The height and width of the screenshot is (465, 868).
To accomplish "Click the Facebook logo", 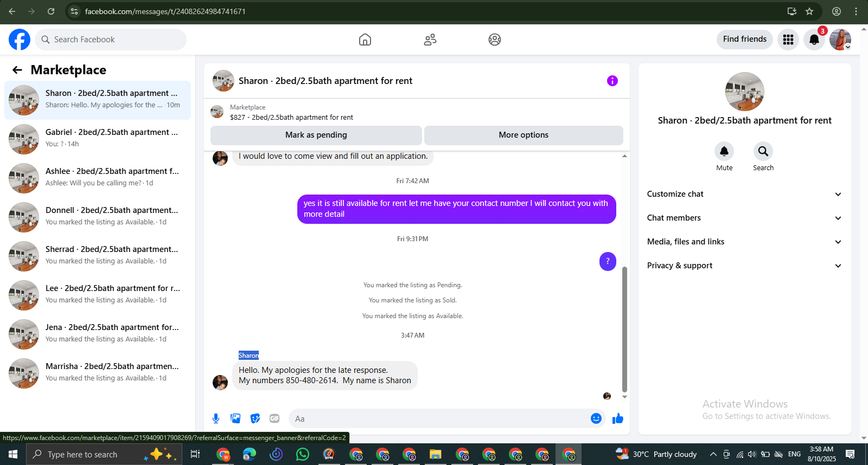I will coord(20,40).
